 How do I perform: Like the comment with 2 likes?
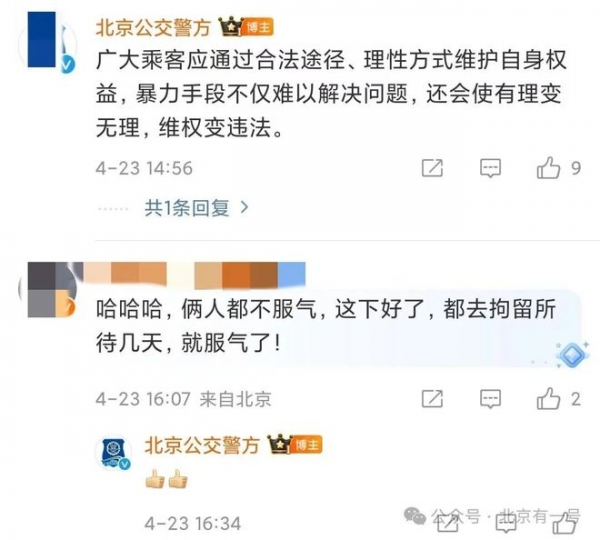pyautogui.click(x=548, y=399)
